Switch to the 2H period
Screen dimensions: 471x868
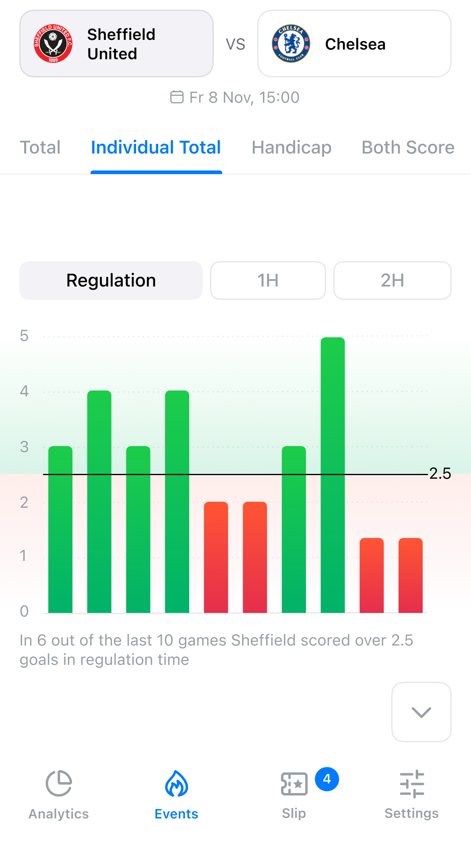392,280
